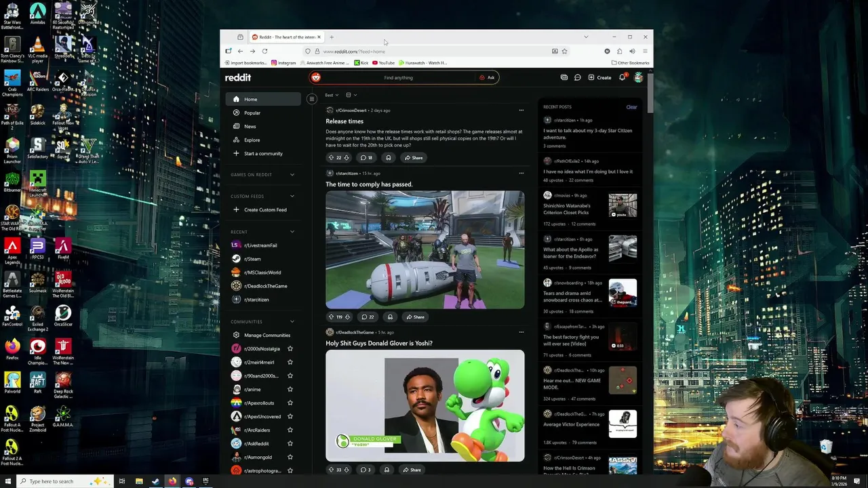The width and height of the screenshot is (868, 488).
Task: Open comments on 'time to comply' post
Action: [368, 317]
